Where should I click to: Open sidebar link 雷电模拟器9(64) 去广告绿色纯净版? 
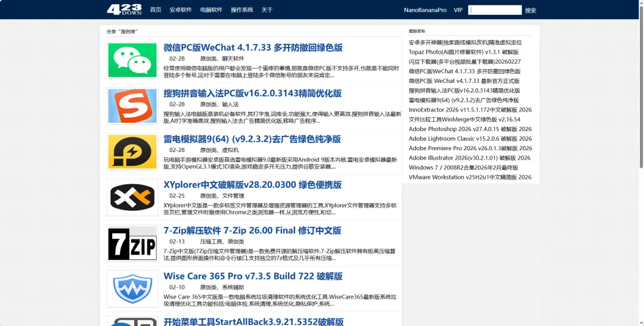click(x=464, y=100)
